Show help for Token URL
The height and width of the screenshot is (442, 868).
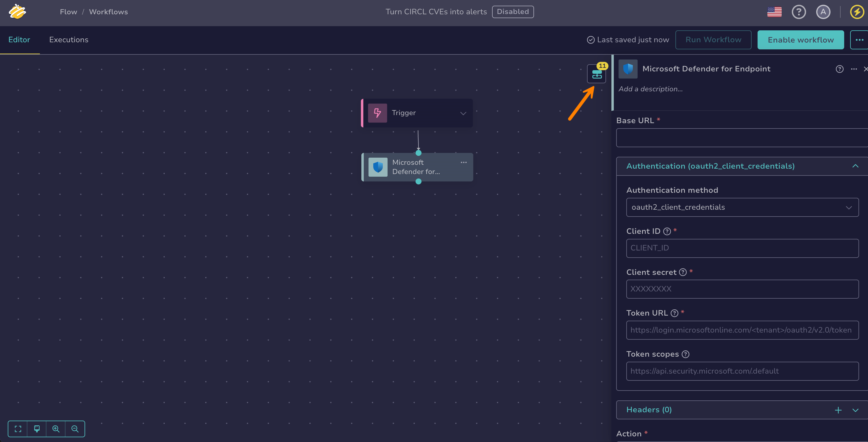coord(674,314)
